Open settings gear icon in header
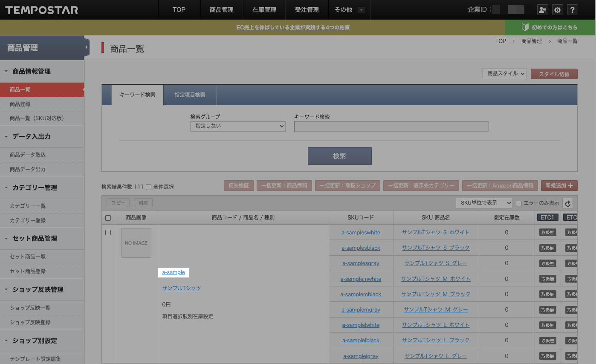Image resolution: width=596 pixels, height=364 pixels. tap(557, 10)
